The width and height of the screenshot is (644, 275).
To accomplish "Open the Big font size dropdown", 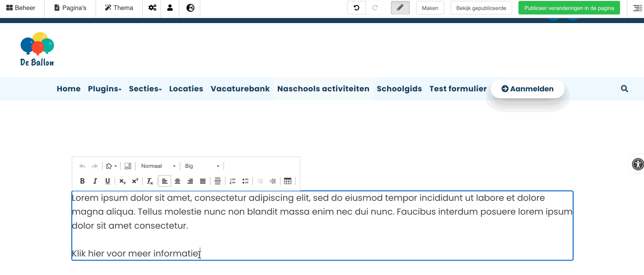I will (x=201, y=166).
